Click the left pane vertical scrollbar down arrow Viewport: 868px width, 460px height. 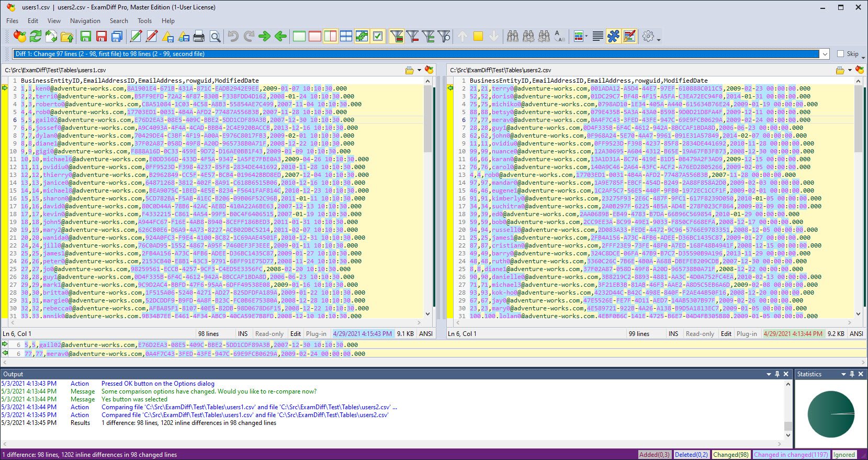[427, 314]
